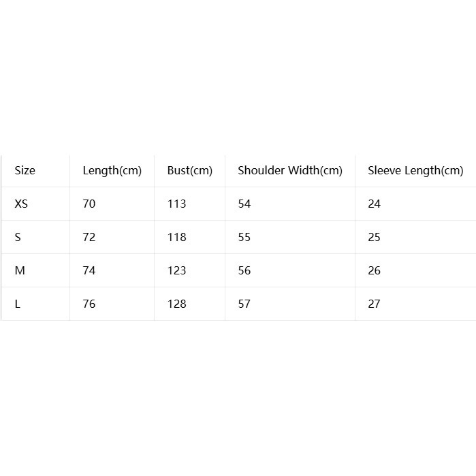This screenshot has height=476, width=476.
Task: Click the length value 74
Action: pyautogui.click(x=89, y=270)
